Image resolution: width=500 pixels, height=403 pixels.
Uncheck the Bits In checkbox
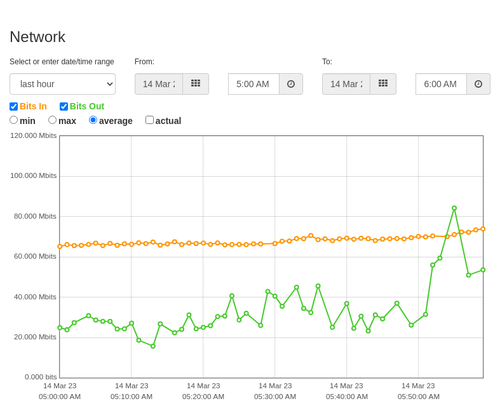[14, 106]
